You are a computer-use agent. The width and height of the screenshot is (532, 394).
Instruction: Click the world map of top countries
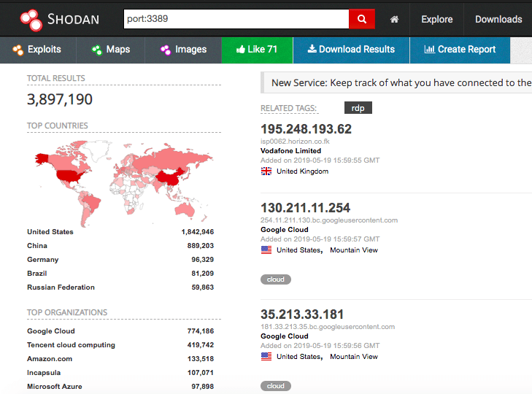(124, 183)
